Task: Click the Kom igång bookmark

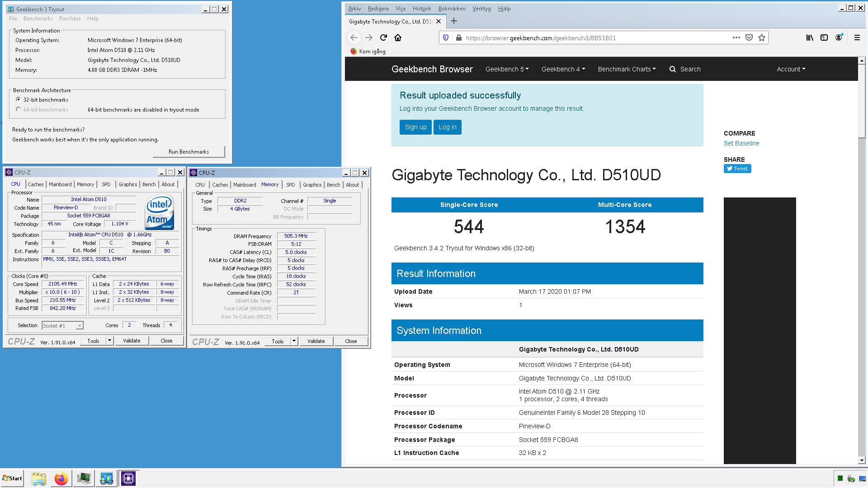Action: click(368, 52)
